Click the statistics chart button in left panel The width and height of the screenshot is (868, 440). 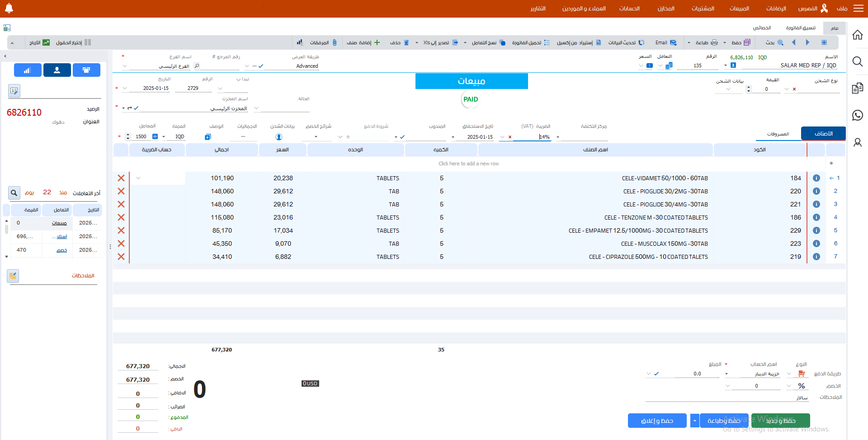pos(28,70)
